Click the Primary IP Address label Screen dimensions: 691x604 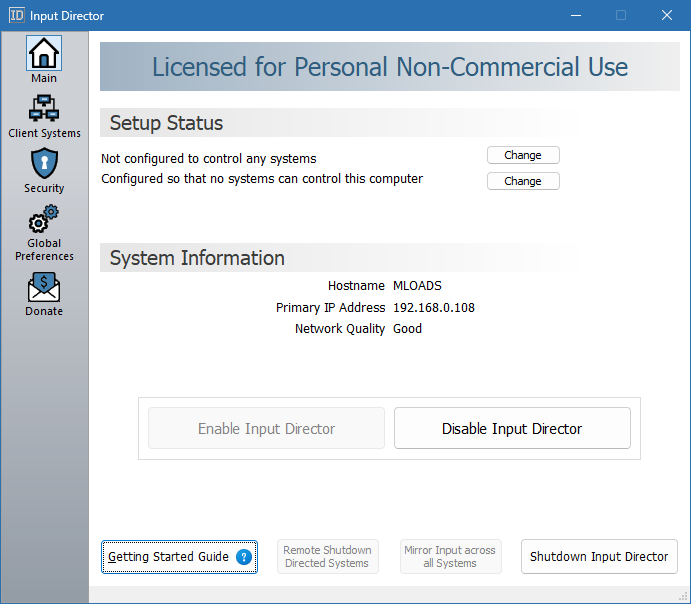click(x=331, y=308)
